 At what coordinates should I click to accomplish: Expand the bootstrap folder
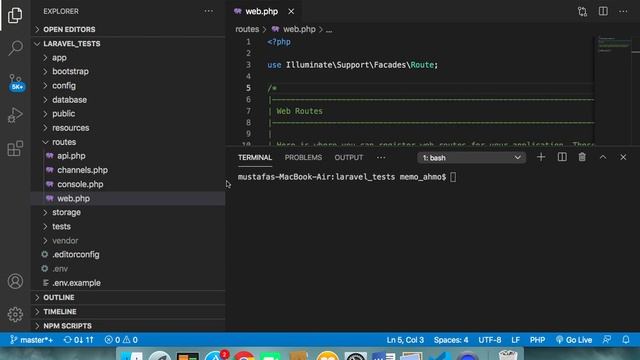tap(128, 71)
